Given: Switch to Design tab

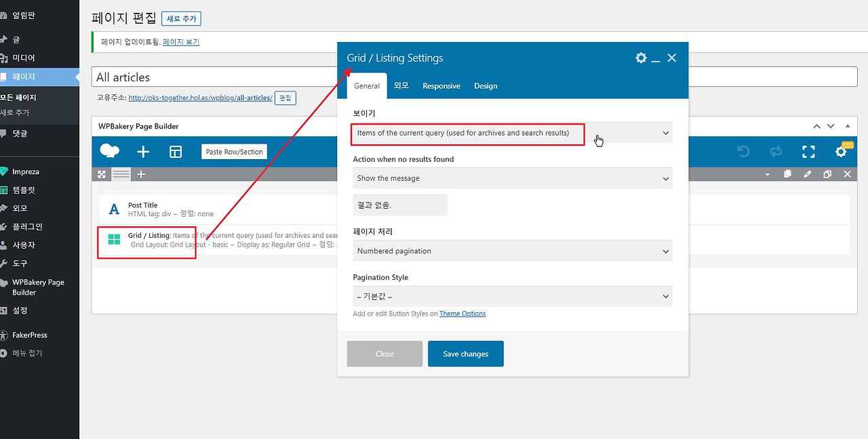Looking at the screenshot, I should (486, 86).
